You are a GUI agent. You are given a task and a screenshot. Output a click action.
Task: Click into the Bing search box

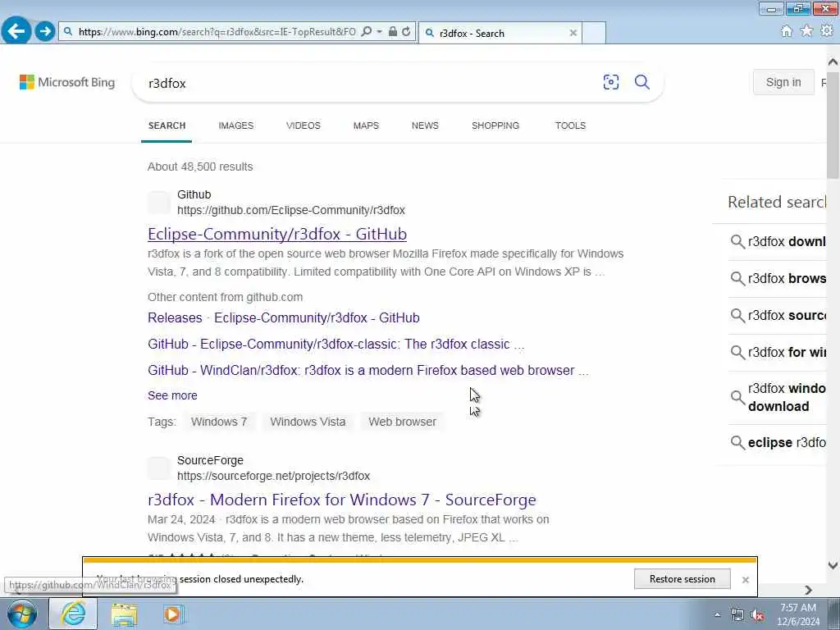(370, 83)
